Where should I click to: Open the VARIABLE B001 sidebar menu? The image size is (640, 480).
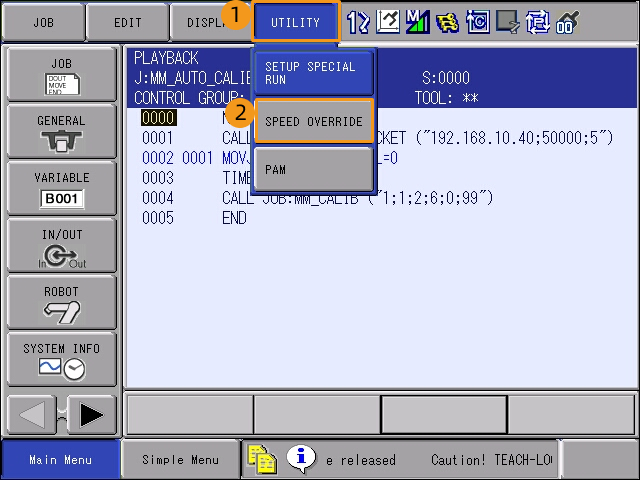(x=62, y=188)
